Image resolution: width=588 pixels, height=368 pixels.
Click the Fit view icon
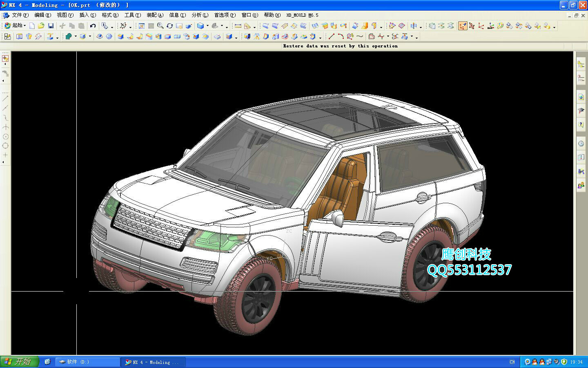[141, 26]
